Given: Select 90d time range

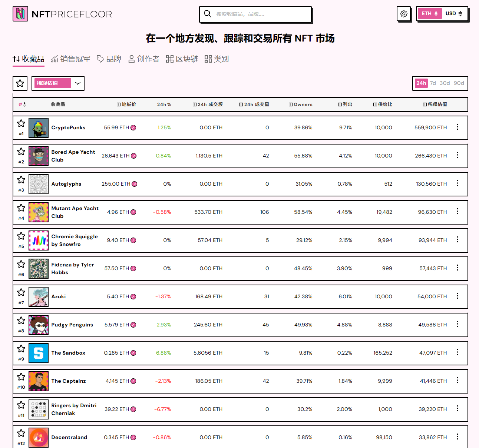Looking at the screenshot, I should click(459, 83).
